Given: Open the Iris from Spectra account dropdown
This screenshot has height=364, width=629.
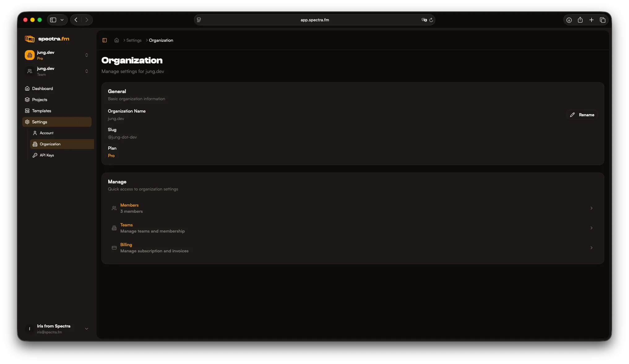Looking at the screenshot, I should (86, 329).
